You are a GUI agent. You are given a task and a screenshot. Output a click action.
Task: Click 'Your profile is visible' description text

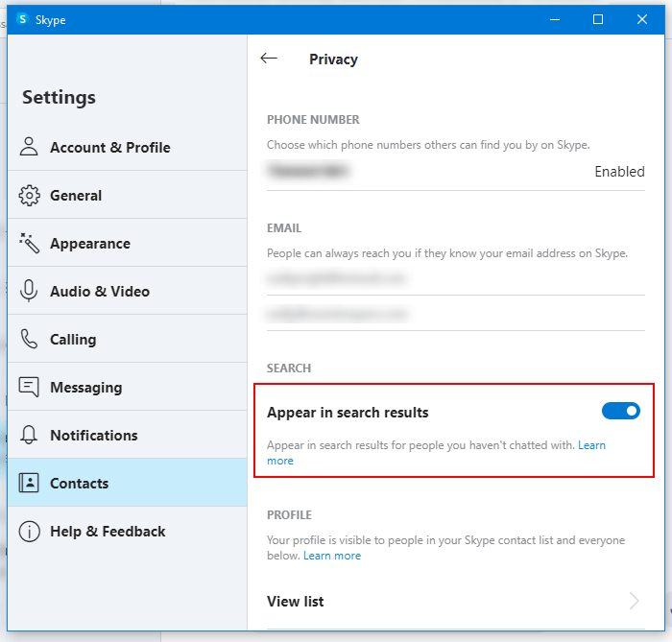coord(445,548)
